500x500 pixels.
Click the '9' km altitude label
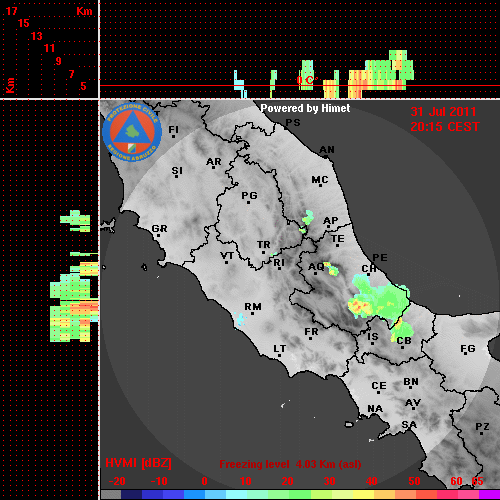tap(59, 61)
